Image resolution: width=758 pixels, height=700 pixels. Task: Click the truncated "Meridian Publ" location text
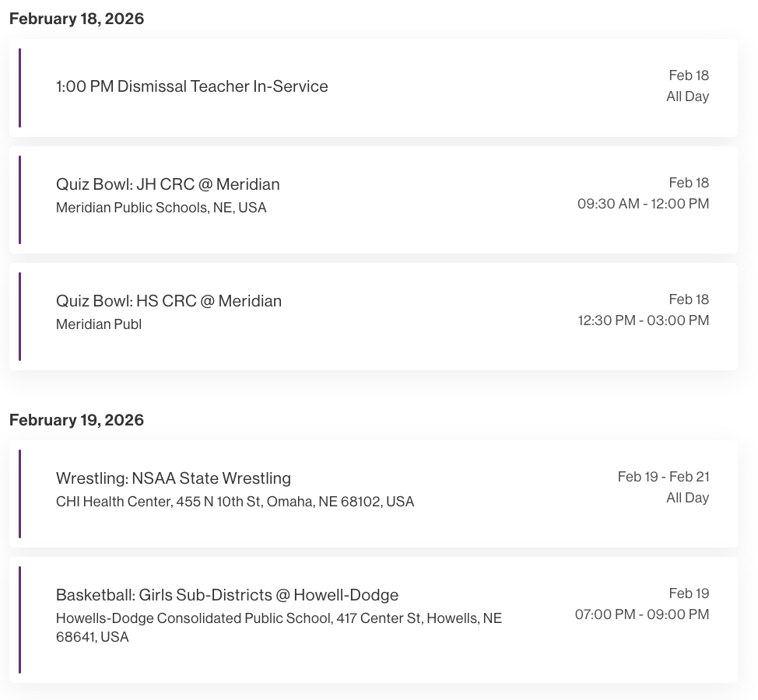[99, 324]
